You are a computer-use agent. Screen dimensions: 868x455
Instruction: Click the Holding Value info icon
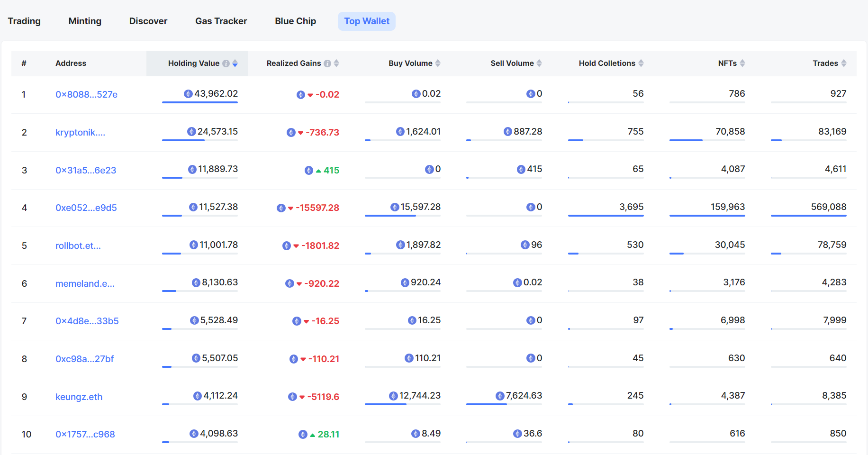pos(226,64)
